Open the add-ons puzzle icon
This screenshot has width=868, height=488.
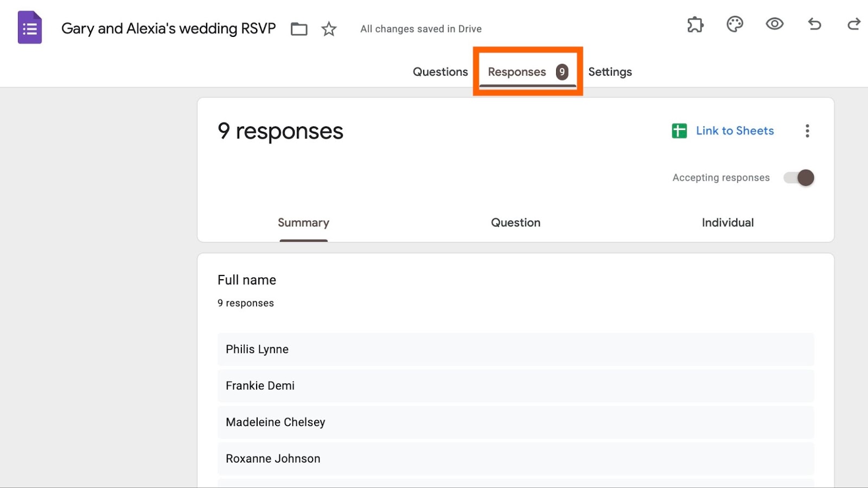(x=695, y=24)
